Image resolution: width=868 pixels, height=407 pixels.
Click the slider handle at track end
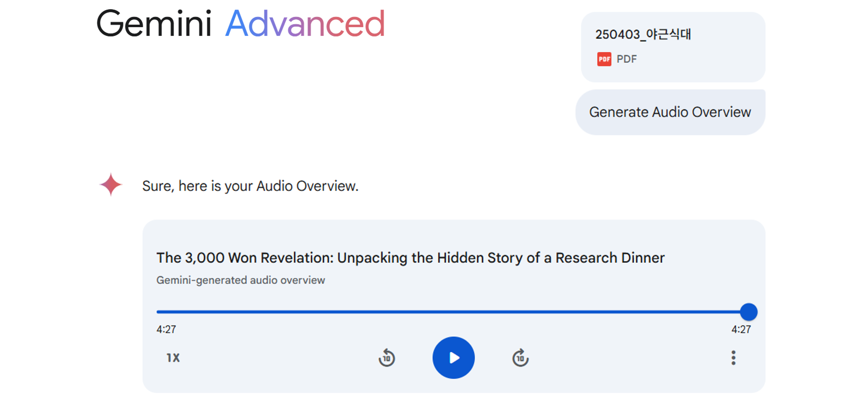pos(749,312)
